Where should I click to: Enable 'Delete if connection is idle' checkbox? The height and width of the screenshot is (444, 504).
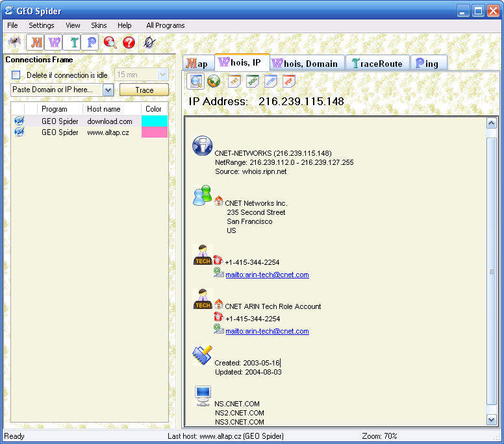pyautogui.click(x=16, y=75)
